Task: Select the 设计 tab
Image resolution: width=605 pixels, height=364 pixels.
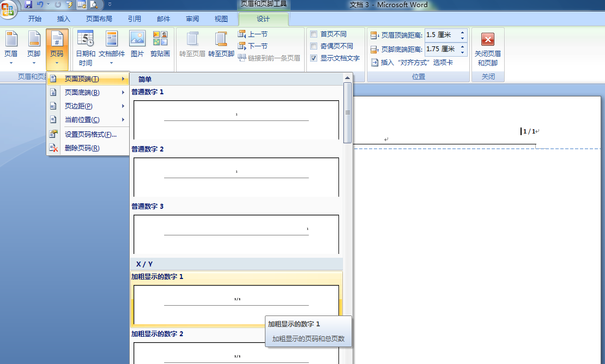Action: point(263,19)
